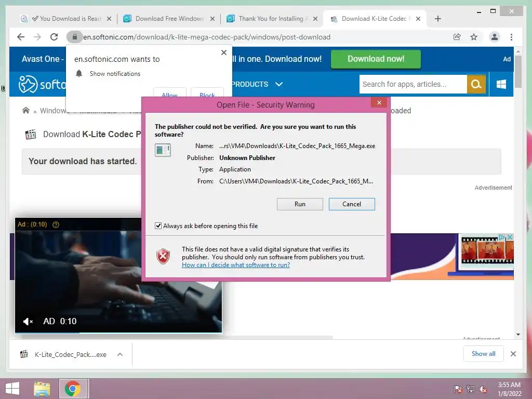Viewport: 532px width, 399px height.
Task: Click the browser Back arrow
Action: [21, 37]
